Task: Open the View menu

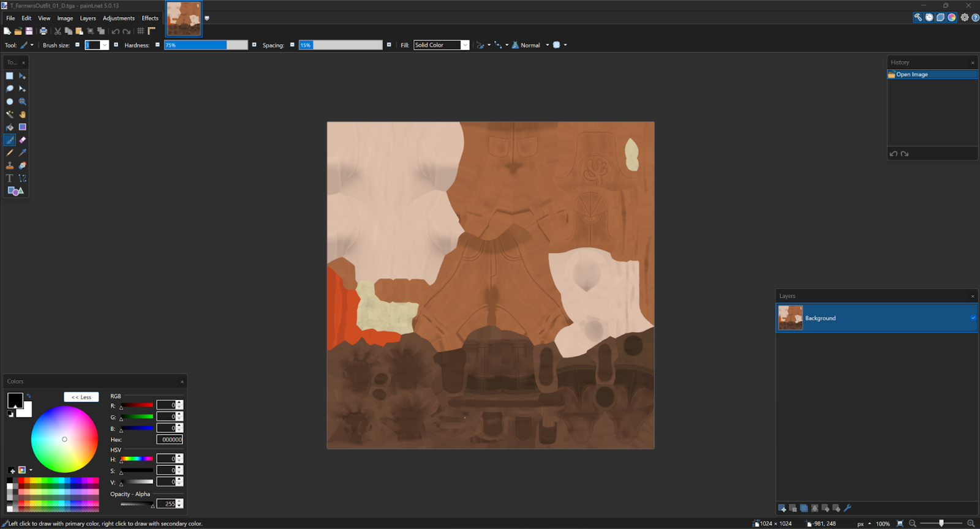Action: (44, 18)
